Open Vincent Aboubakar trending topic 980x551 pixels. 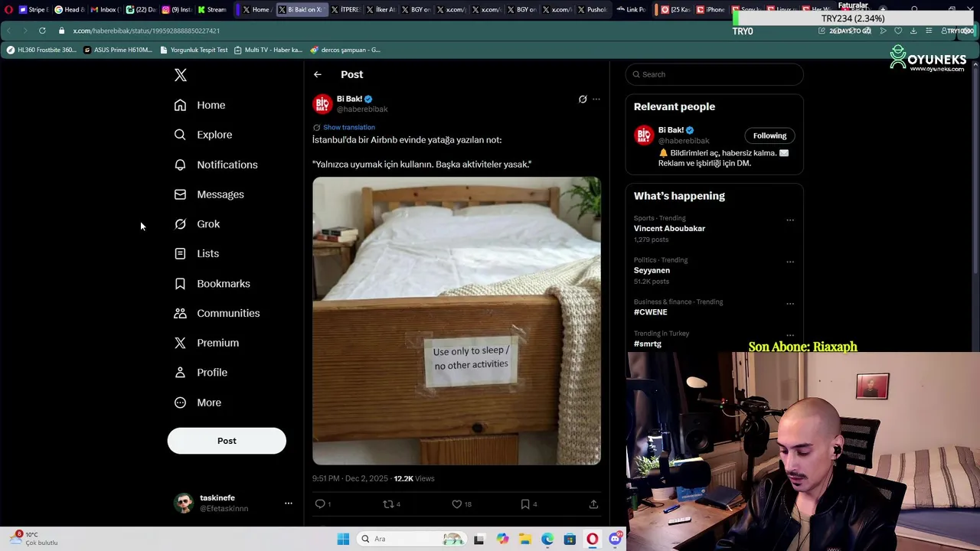[x=669, y=229]
